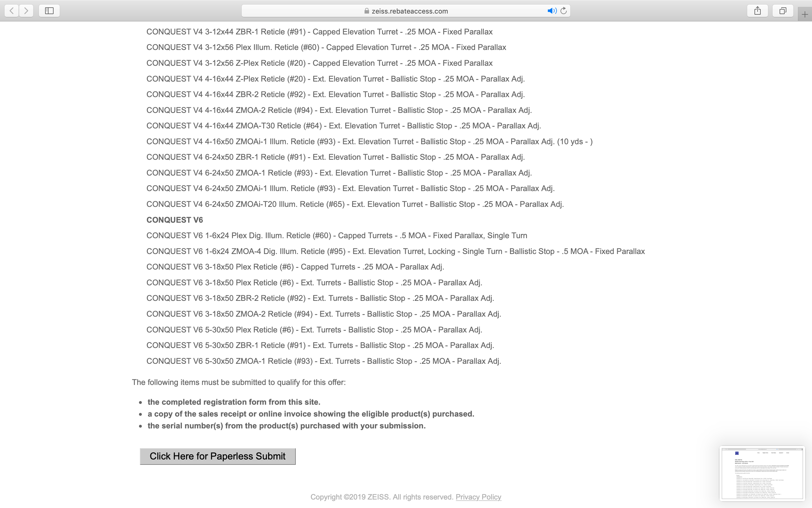Click the serial number(s) requirement bullet
This screenshot has width=812, height=508.
coord(286,426)
